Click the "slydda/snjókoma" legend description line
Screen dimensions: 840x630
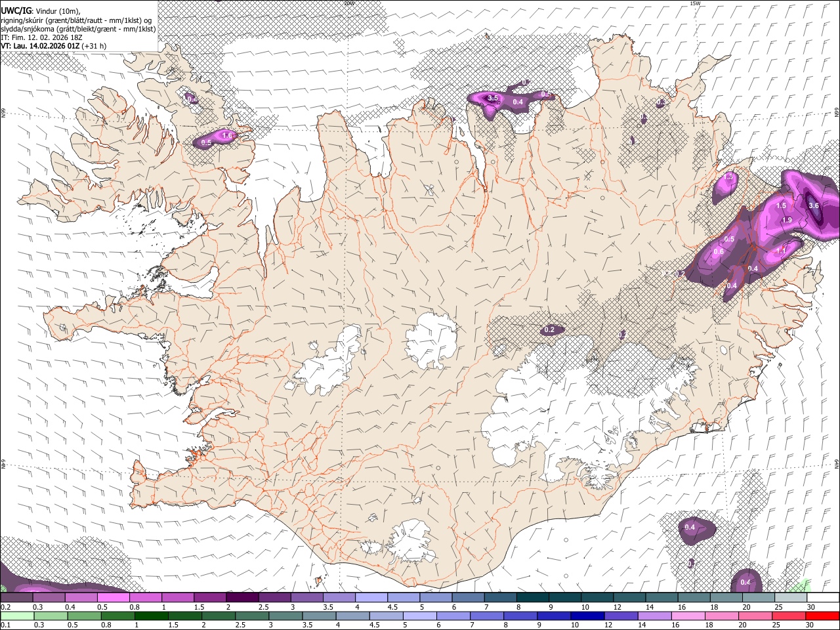pos(78,29)
